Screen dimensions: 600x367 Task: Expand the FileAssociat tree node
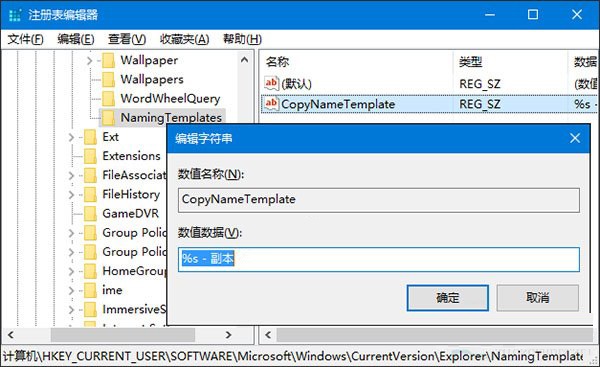(71, 175)
